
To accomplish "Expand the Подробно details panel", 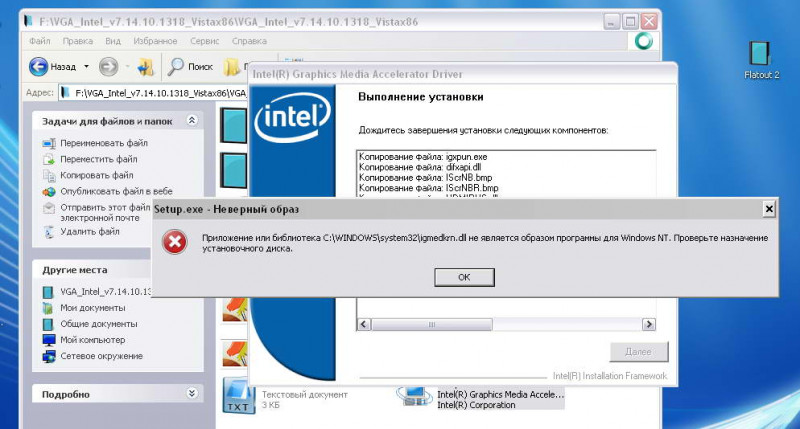I will pyautogui.click(x=192, y=393).
